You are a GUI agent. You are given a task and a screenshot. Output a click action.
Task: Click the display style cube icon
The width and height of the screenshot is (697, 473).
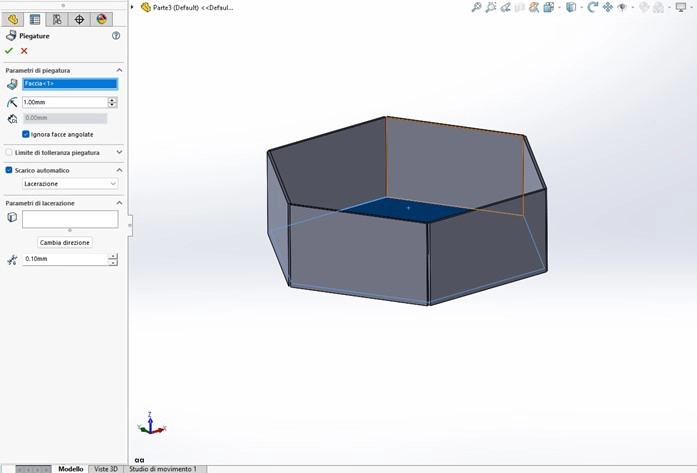pos(570,7)
